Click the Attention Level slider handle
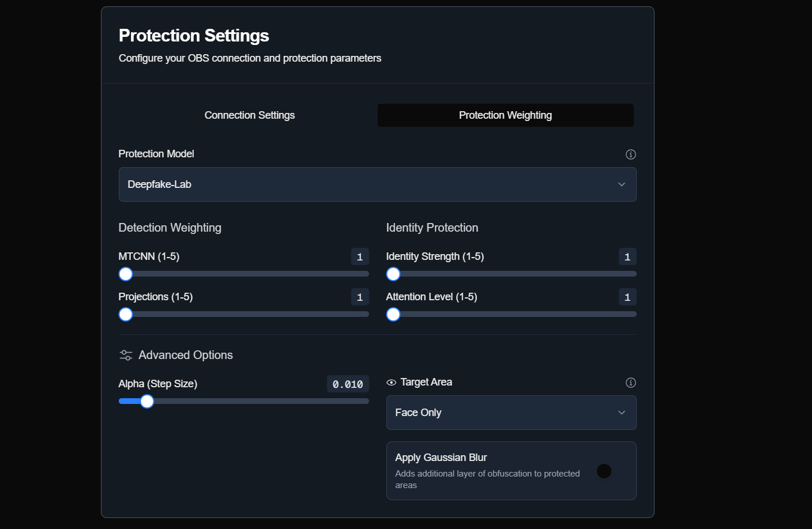 (x=393, y=315)
